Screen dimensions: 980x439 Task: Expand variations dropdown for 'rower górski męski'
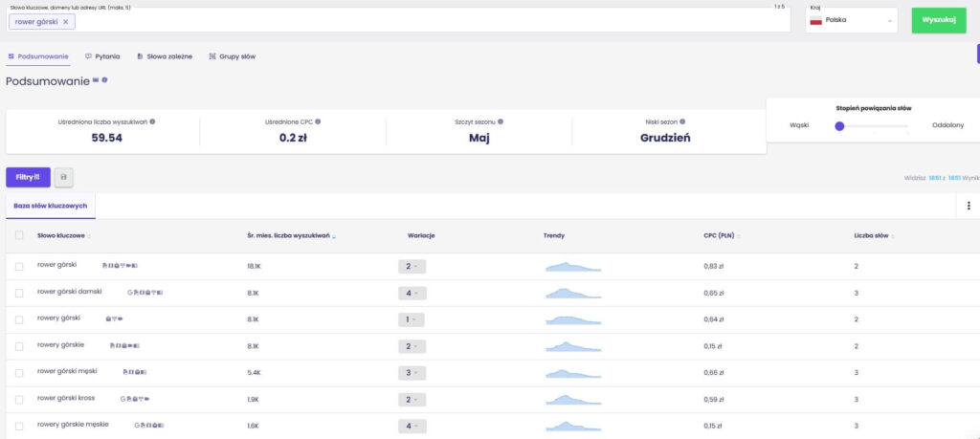click(412, 372)
